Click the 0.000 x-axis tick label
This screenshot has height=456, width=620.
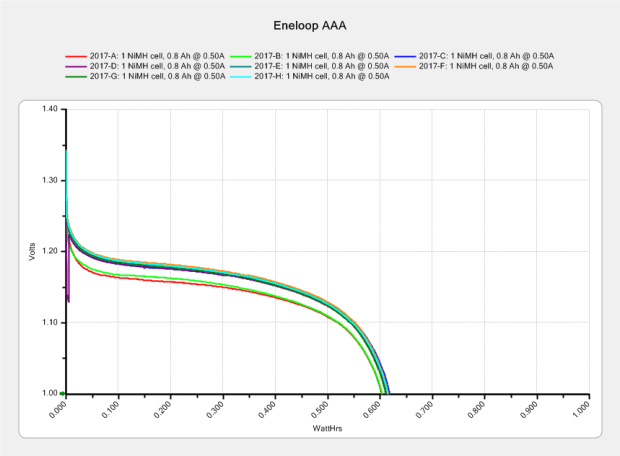tap(58, 409)
